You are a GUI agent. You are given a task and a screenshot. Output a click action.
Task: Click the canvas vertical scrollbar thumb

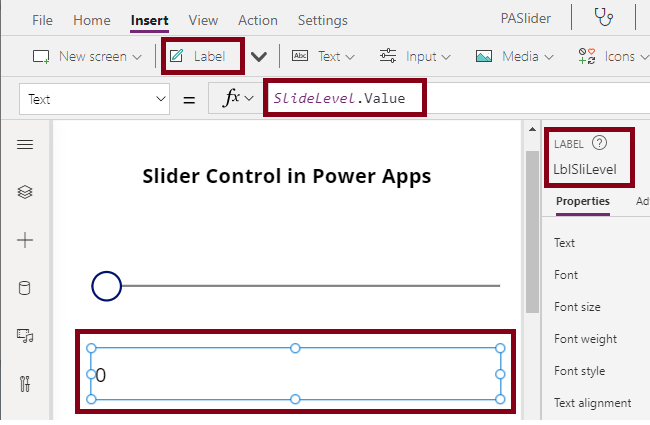(x=532, y=232)
